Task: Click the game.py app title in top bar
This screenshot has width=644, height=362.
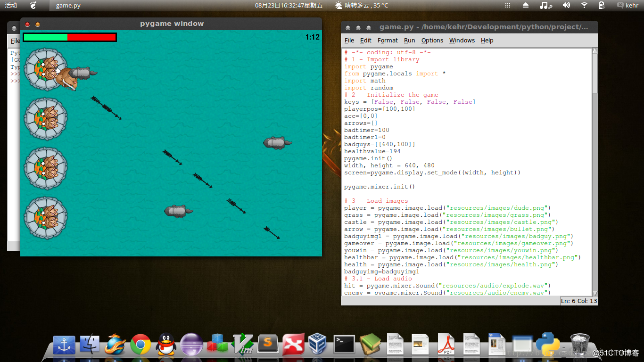Action: click(68, 5)
